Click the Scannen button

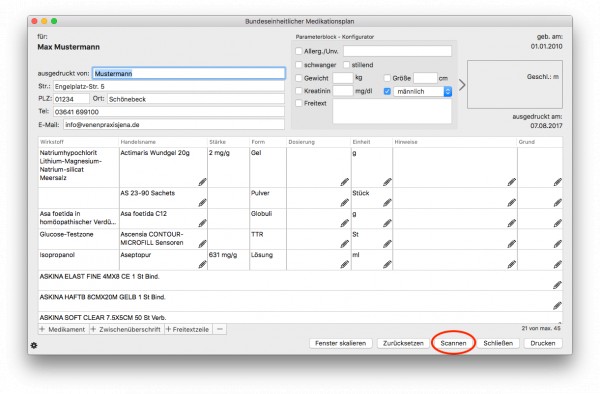(x=453, y=343)
